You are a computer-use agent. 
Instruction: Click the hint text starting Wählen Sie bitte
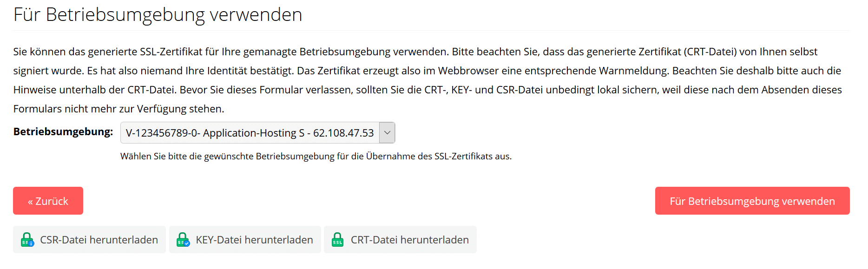pyautogui.click(x=316, y=157)
